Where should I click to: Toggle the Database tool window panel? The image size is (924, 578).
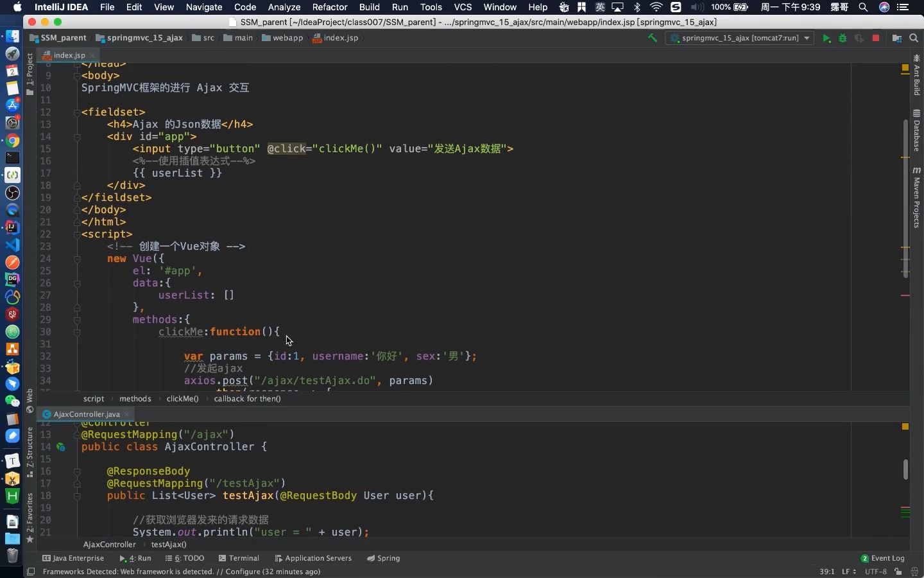(x=916, y=131)
